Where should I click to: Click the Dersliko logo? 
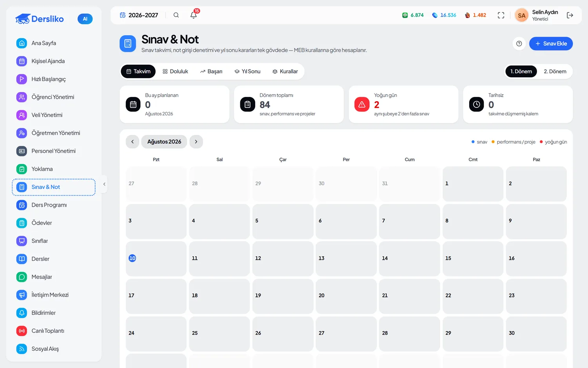[40, 19]
